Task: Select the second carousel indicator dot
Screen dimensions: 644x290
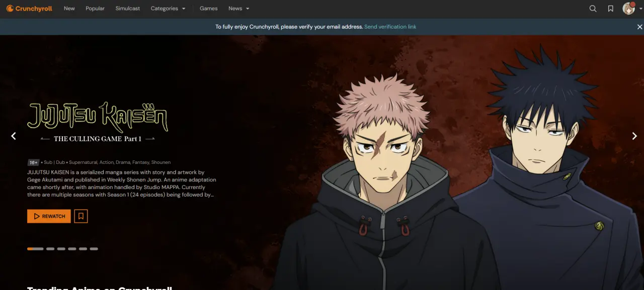Action: pyautogui.click(x=50, y=249)
